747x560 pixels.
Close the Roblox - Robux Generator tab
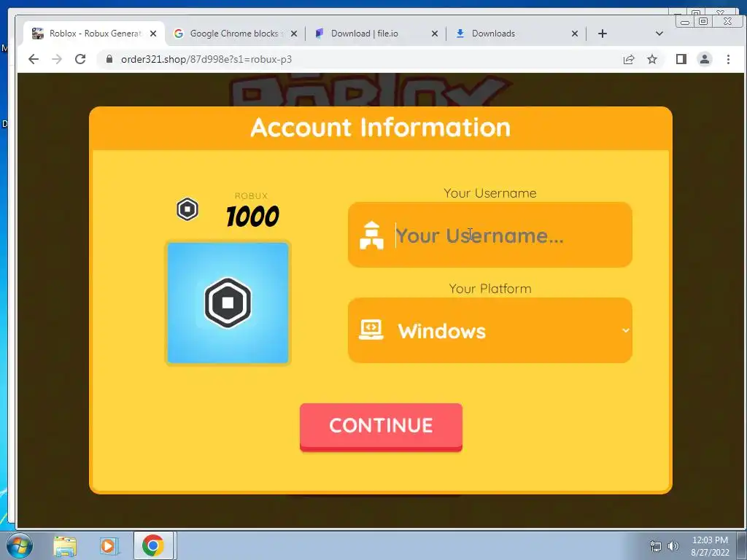[x=153, y=34]
